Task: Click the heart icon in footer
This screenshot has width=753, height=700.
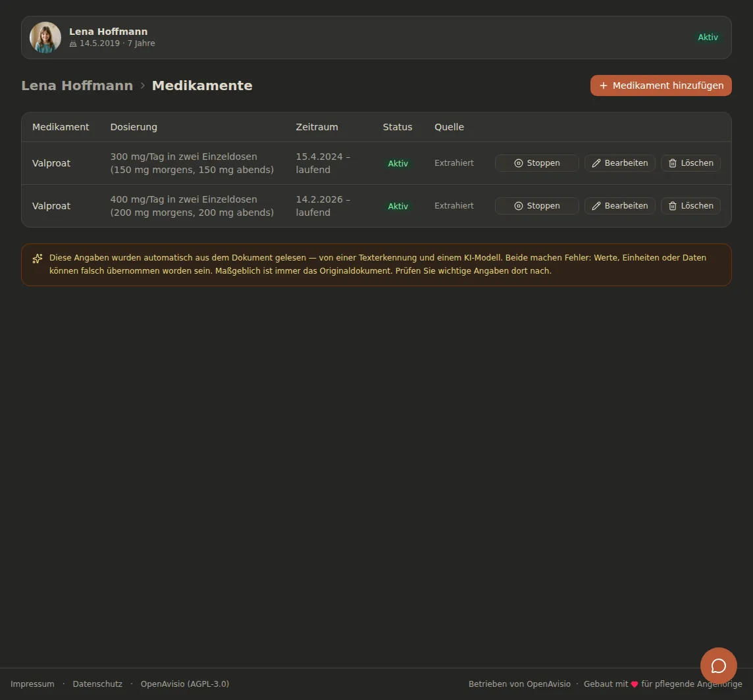Action: (635, 685)
